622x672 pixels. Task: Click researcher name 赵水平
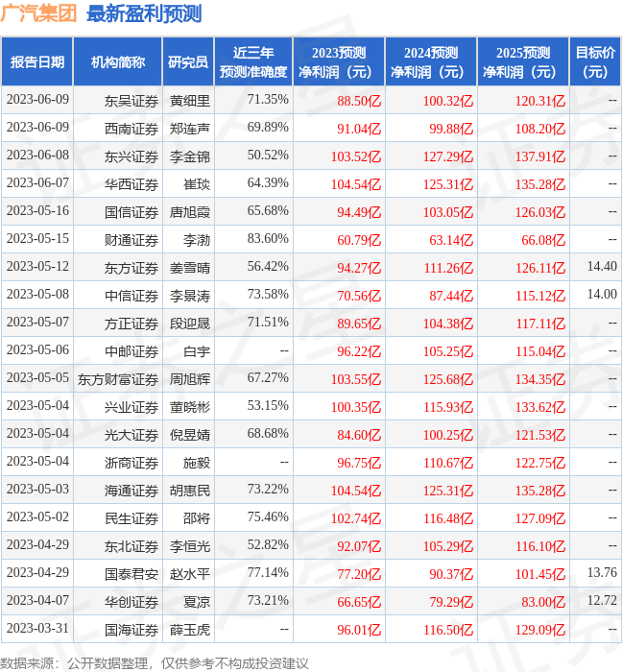[190, 575]
